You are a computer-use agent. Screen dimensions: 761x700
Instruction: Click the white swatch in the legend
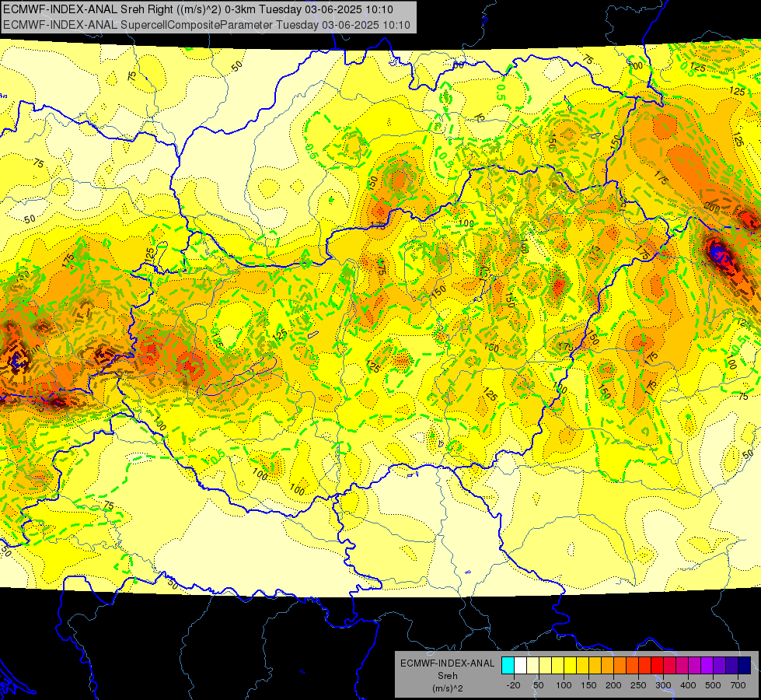520,665
